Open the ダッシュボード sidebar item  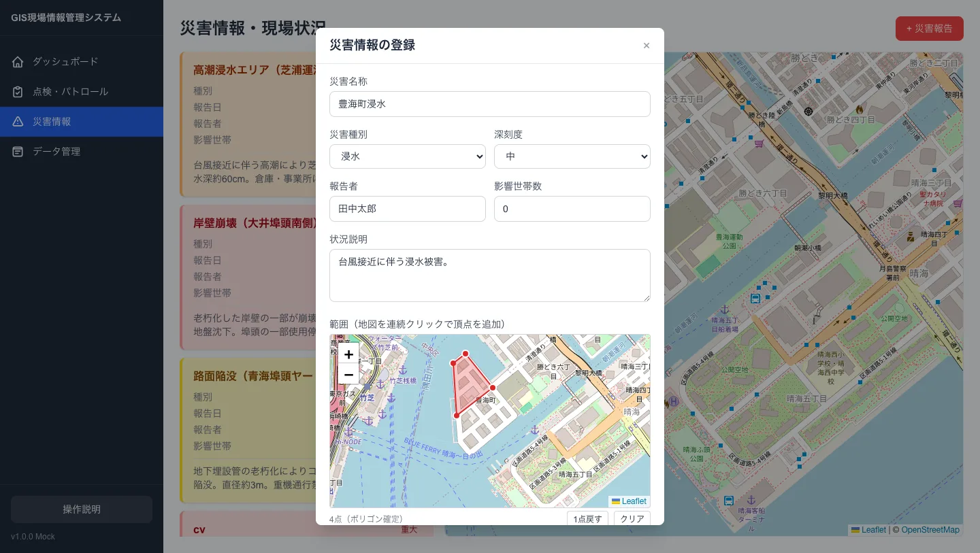click(82, 62)
